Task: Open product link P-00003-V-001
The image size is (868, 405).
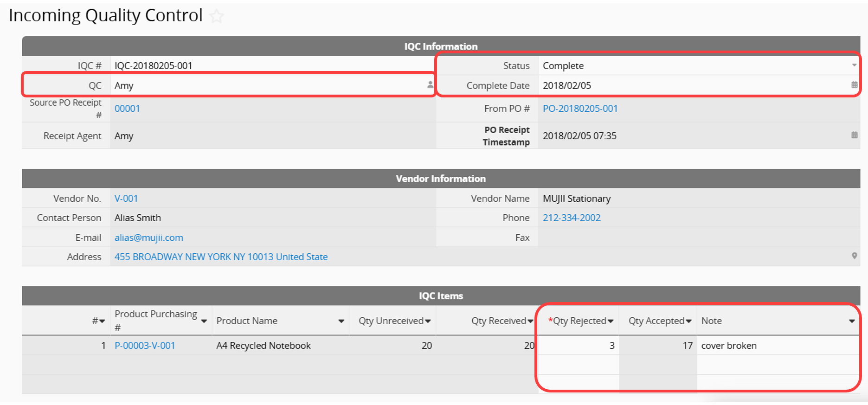Action: click(x=145, y=346)
